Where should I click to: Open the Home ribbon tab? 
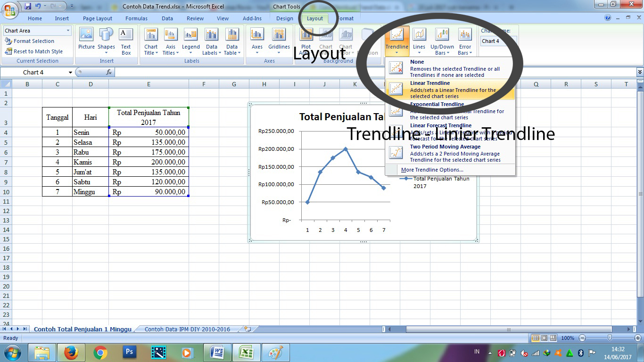(x=35, y=18)
